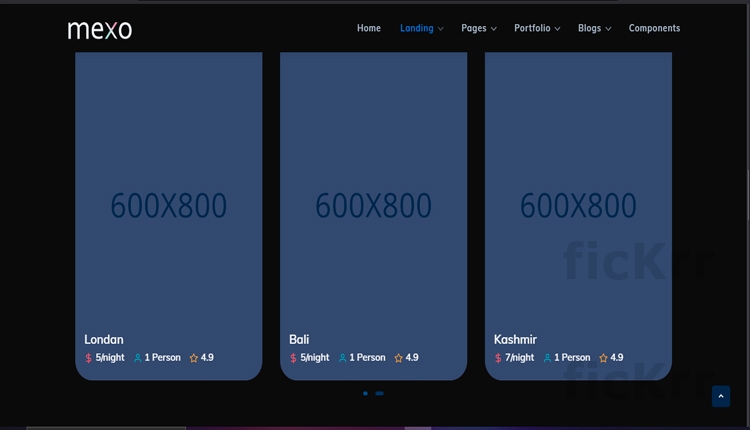Click the star rating icon on Londan card
The height and width of the screenshot is (430, 750).
(194, 358)
